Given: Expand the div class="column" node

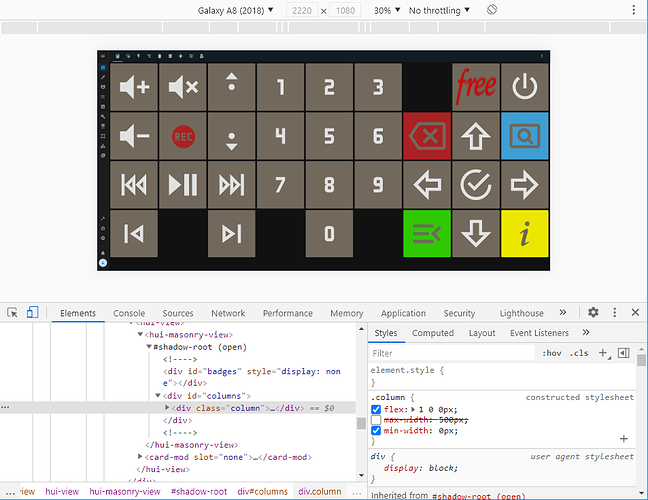Looking at the screenshot, I should coord(167,408).
